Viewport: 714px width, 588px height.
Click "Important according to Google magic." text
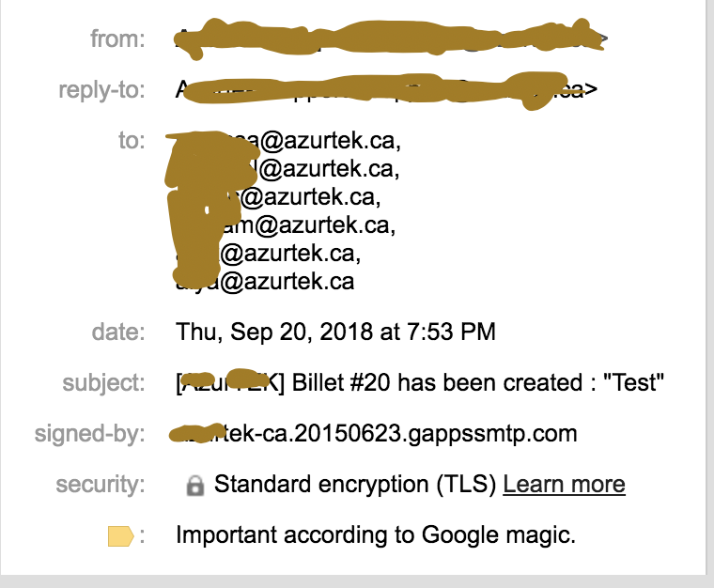(375, 536)
